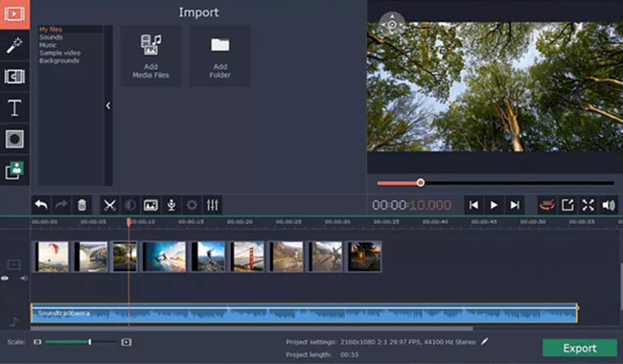
Task: Open the color adjustment tool
Action: 130,205
